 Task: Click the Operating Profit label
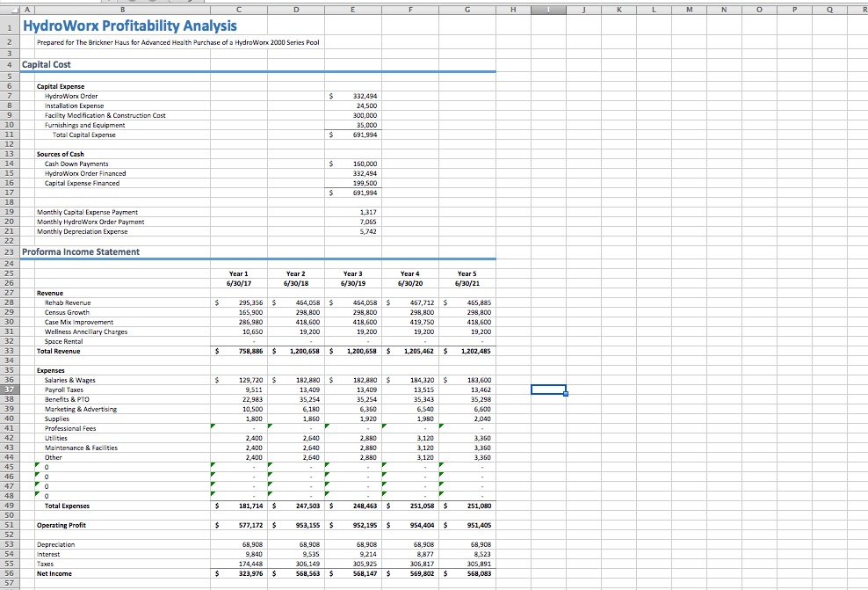point(61,525)
